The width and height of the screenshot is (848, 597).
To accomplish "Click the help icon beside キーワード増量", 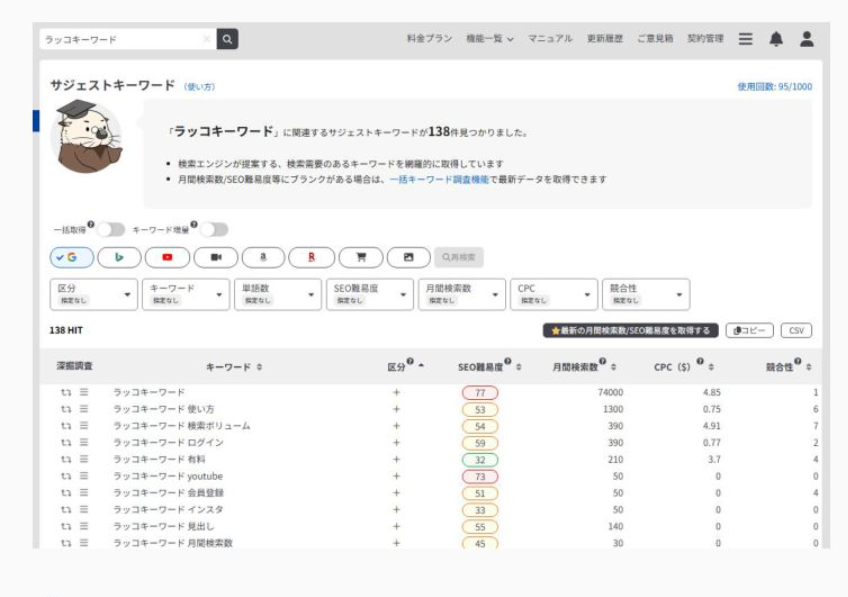I will point(194,224).
